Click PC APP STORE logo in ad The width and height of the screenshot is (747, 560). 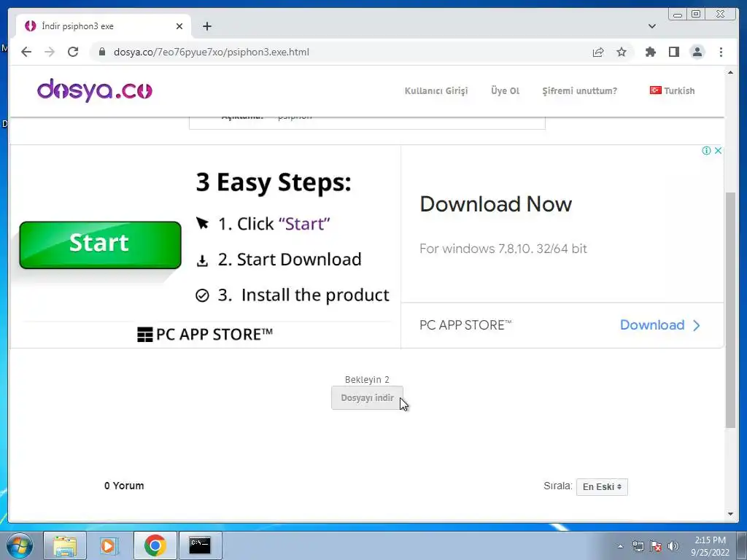click(205, 334)
